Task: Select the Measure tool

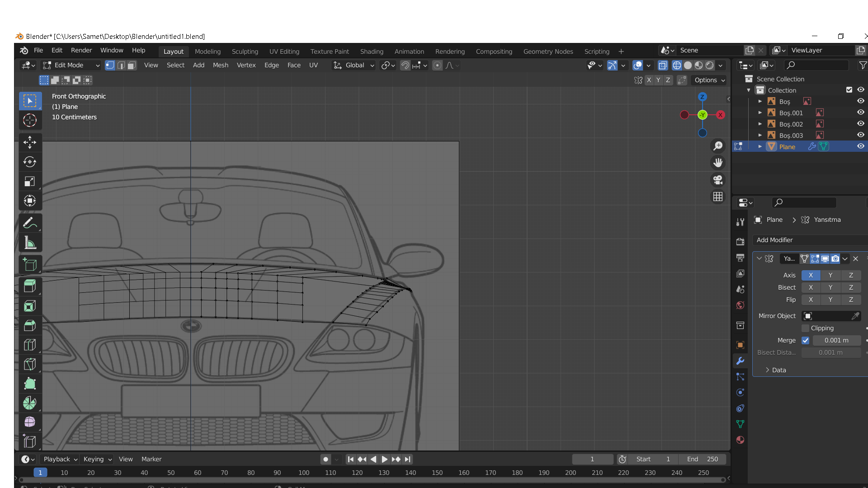Action: tap(30, 243)
